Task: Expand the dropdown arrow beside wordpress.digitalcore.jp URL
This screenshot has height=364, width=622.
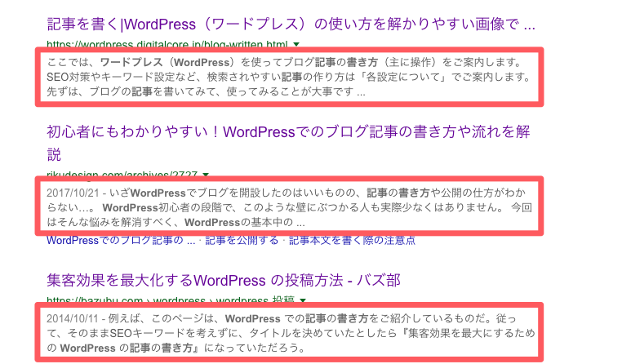Action: pos(296,44)
